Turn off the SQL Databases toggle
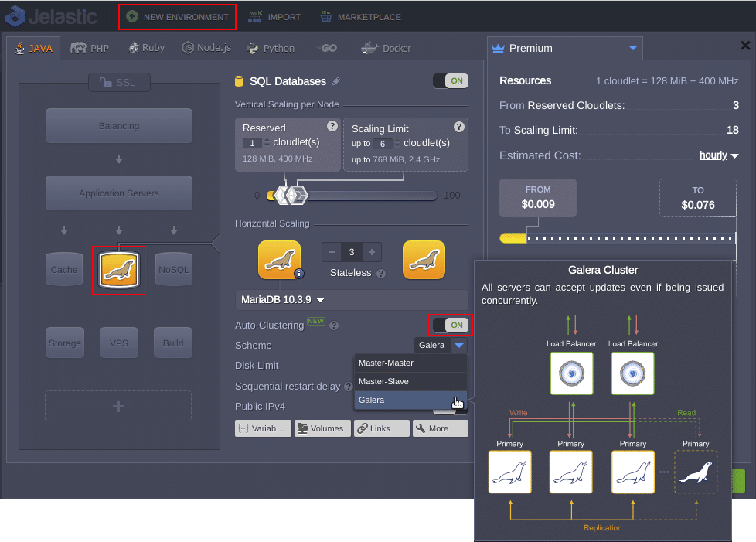The width and height of the screenshot is (756, 542). (x=451, y=81)
